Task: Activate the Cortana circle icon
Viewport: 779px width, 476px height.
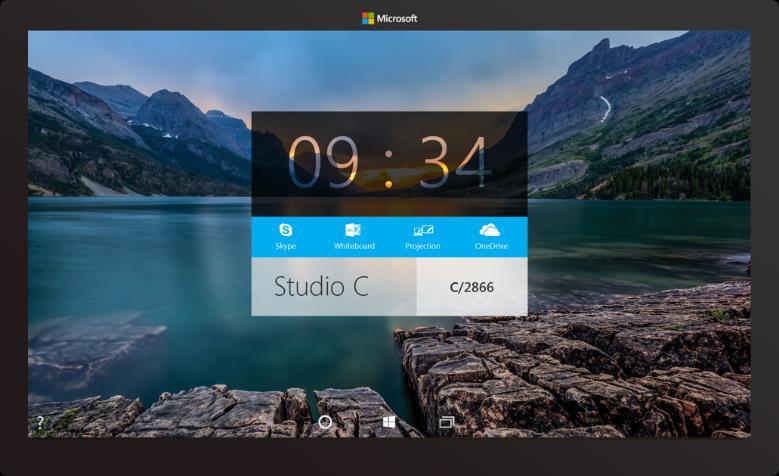Action: [325, 422]
